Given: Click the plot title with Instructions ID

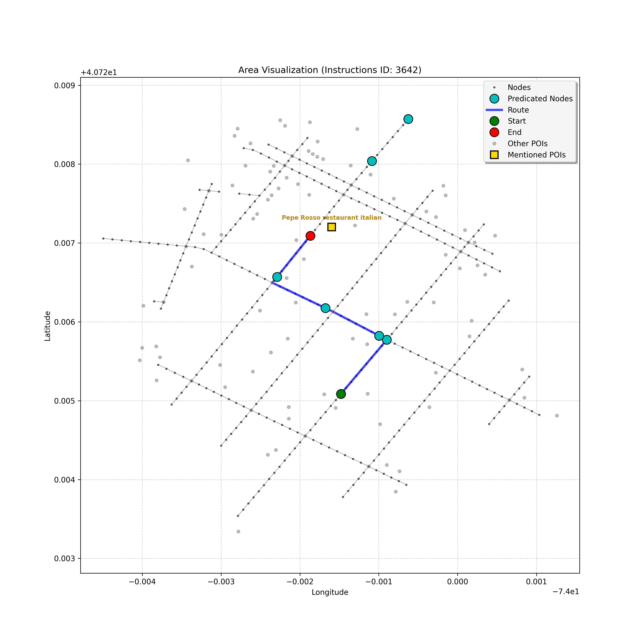Looking at the screenshot, I should coord(330,70).
